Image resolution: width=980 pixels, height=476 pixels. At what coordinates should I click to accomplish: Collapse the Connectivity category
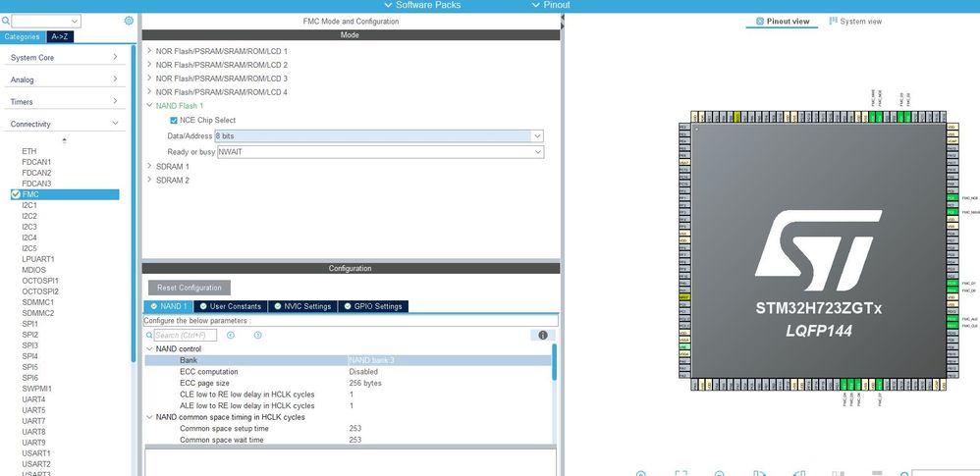click(65, 124)
